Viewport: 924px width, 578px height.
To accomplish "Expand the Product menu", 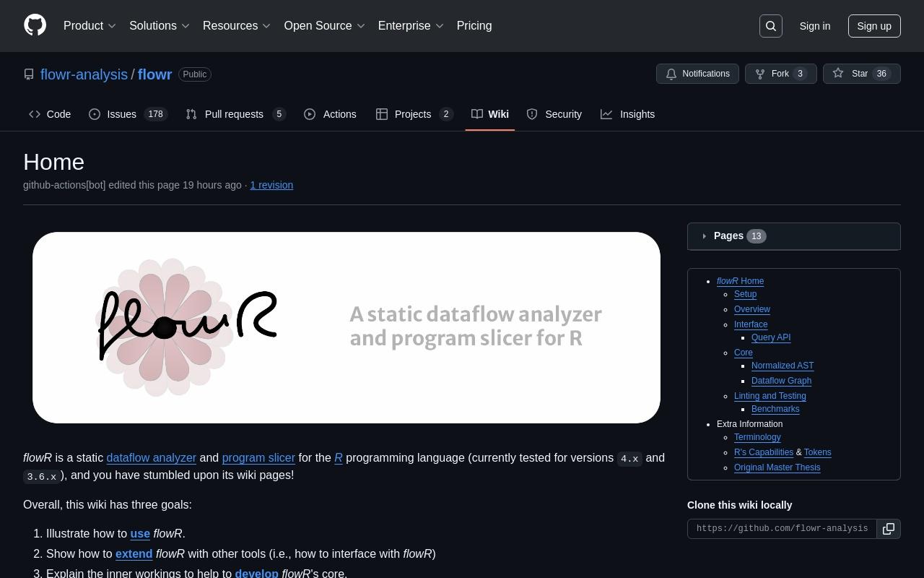I will pos(90,26).
